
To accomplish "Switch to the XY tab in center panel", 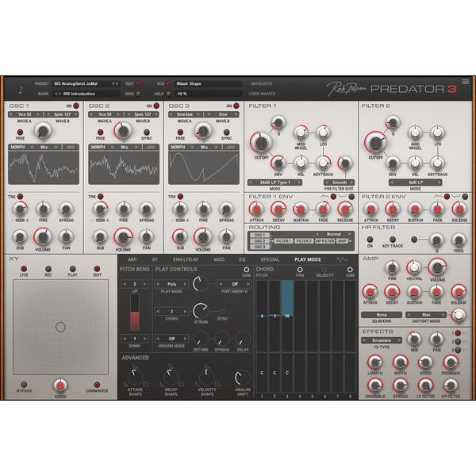I will (155, 259).
